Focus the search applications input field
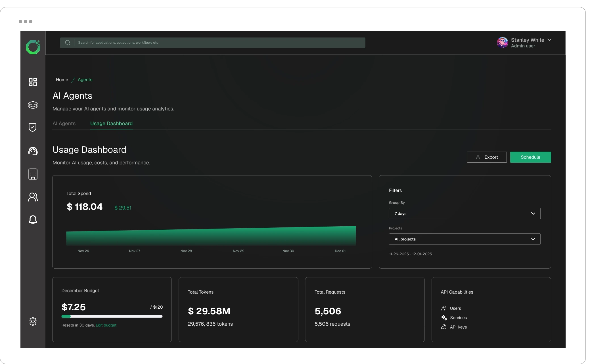592x364 pixels. pyautogui.click(x=212, y=43)
